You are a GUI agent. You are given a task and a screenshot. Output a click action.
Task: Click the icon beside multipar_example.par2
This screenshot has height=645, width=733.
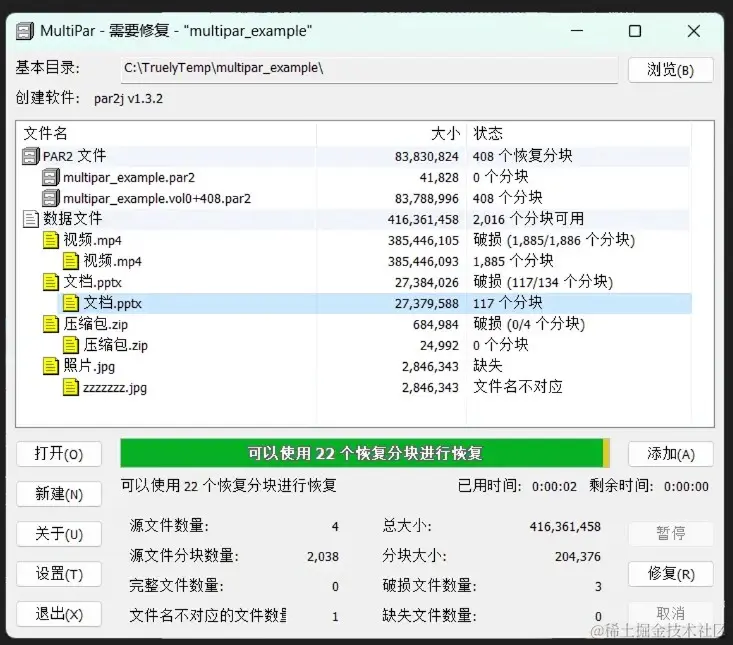coord(51,178)
